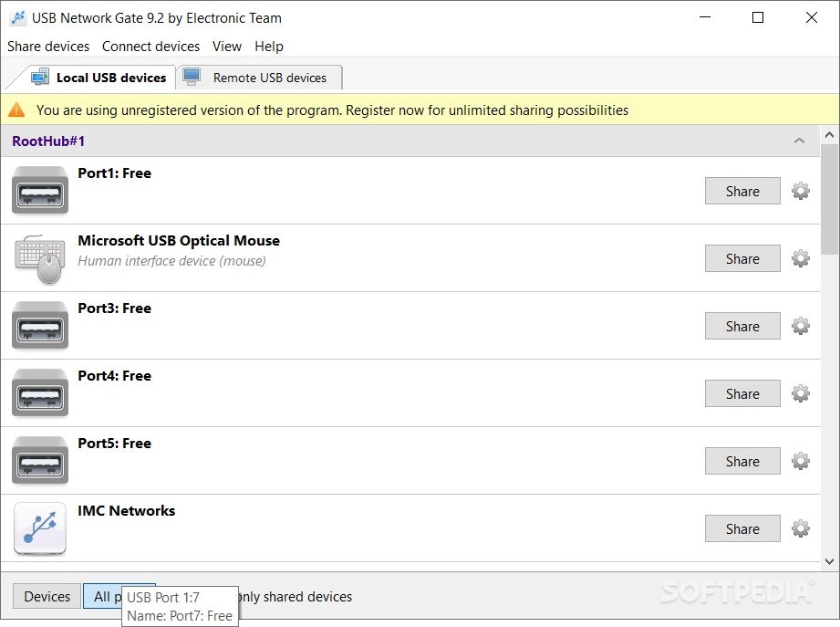Image resolution: width=840 pixels, height=627 pixels.
Task: Open the View menu
Action: click(227, 46)
